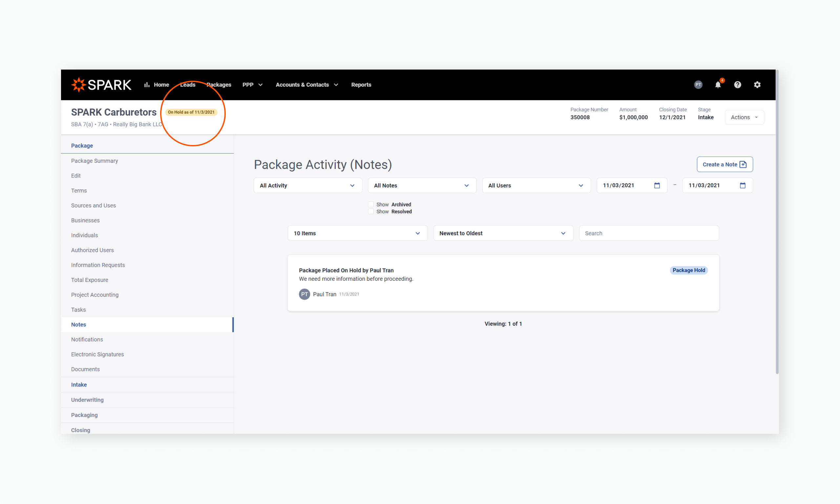
Task: Open Project Accounting
Action: tap(147, 295)
